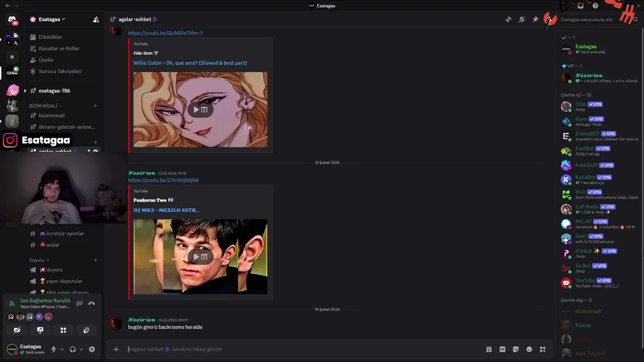Open User Settings gear icon
This screenshot has height=362, width=644.
92,349
